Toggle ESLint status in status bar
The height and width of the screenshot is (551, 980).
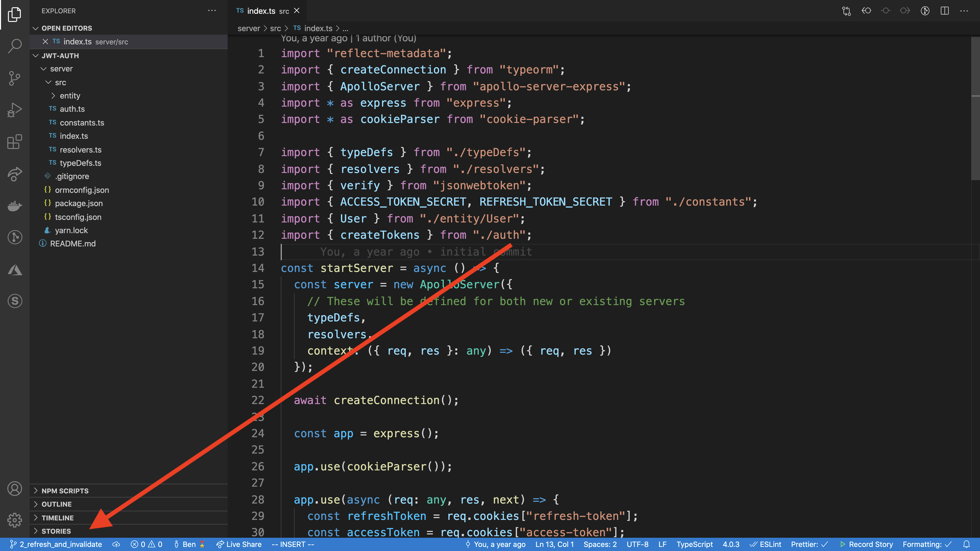pos(765,544)
